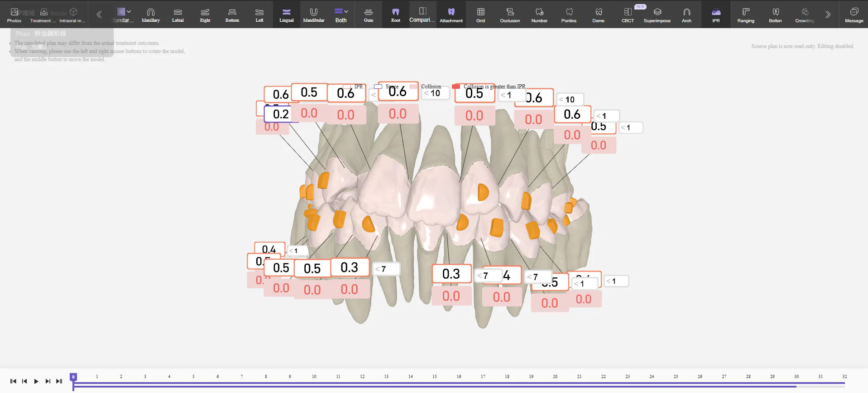868x393 pixels.
Task: Go to next step
Action: point(48,381)
